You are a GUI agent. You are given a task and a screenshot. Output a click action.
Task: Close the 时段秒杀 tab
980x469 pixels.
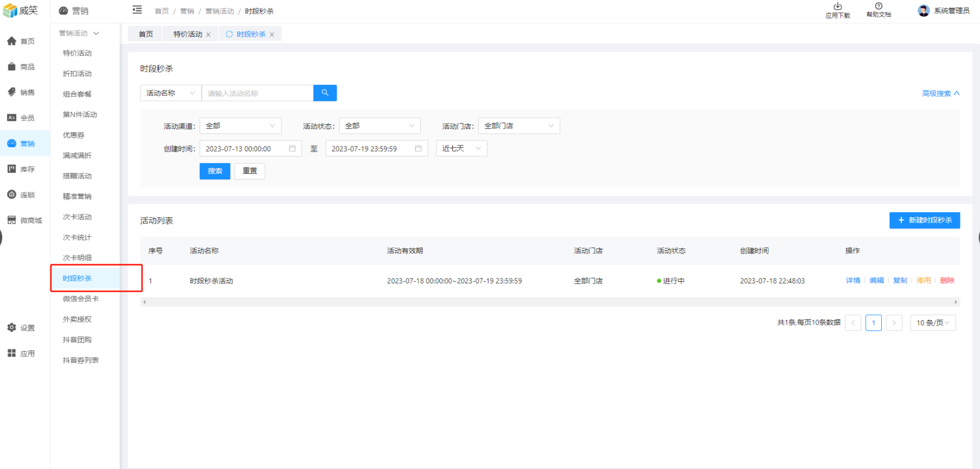272,35
